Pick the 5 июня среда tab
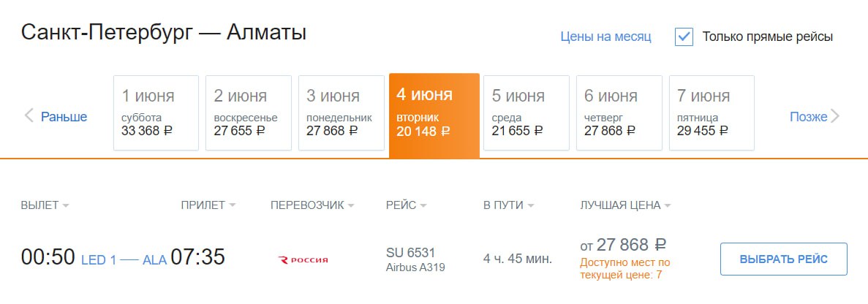Screen dimensions: 868x304 pos(527,113)
